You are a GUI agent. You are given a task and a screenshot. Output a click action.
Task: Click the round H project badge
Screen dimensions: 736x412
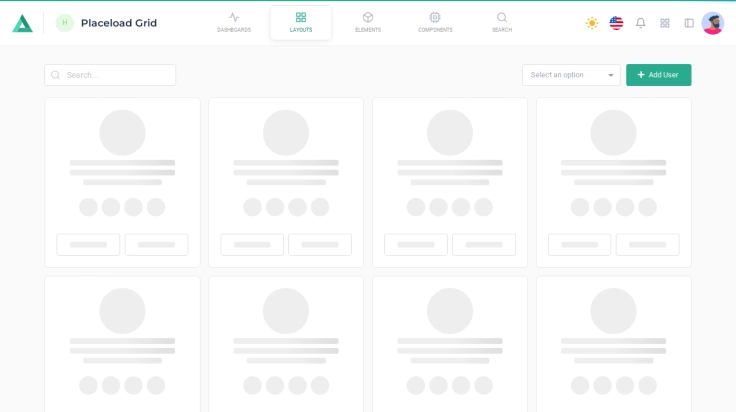pos(65,23)
